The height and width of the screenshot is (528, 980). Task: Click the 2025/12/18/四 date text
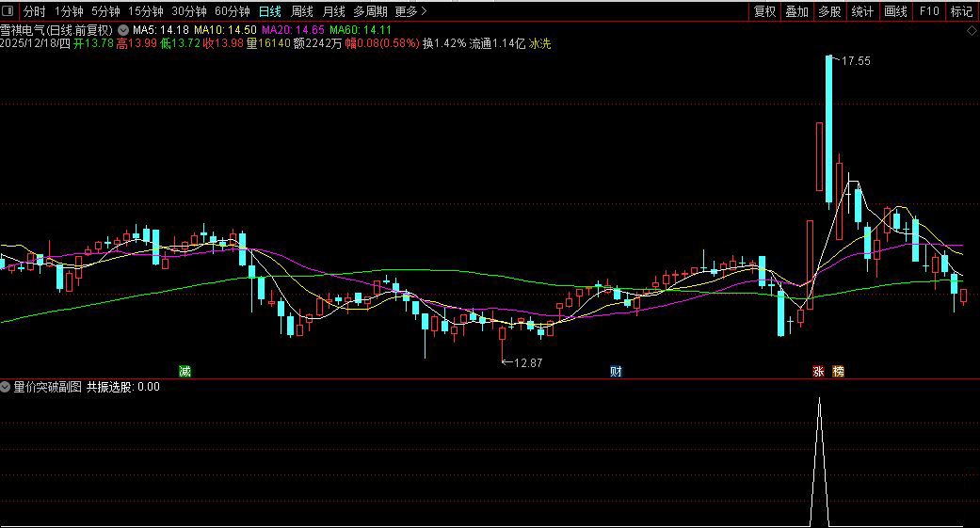click(35, 43)
